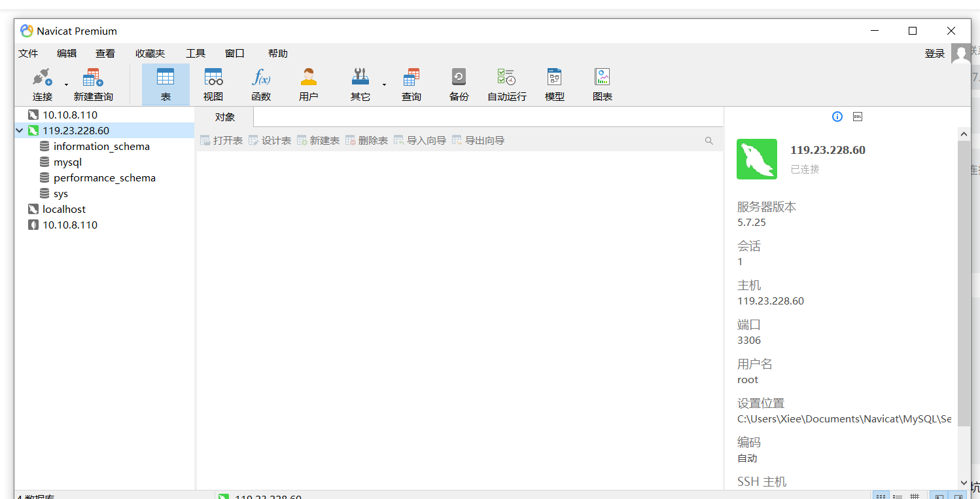Click the info panel vertical scrollbar

[964, 282]
